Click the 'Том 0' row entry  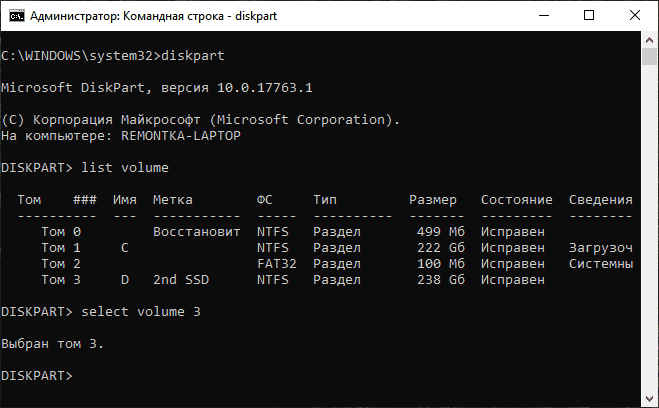click(61, 232)
